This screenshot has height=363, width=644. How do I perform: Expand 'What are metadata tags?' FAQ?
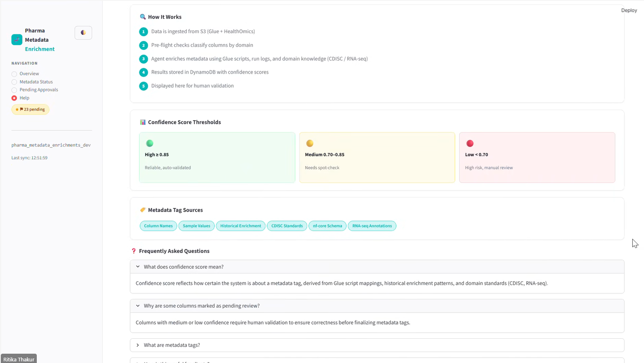pos(377,345)
